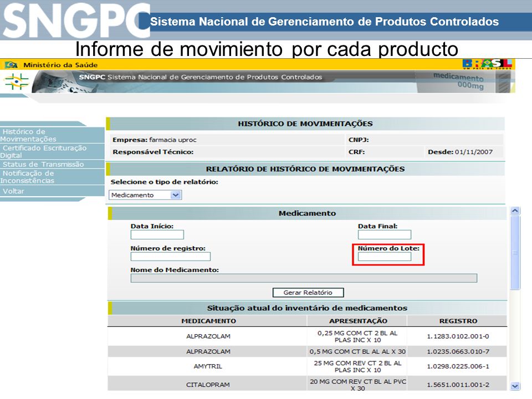The image size is (532, 399).
Task: Click the Desde date 01/11/2007
Action: coord(474,152)
